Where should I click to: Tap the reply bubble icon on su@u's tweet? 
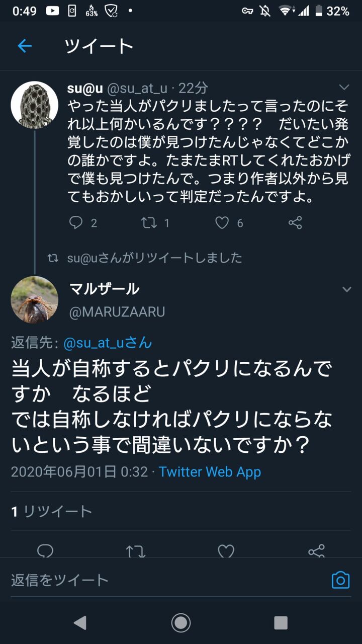click(76, 223)
